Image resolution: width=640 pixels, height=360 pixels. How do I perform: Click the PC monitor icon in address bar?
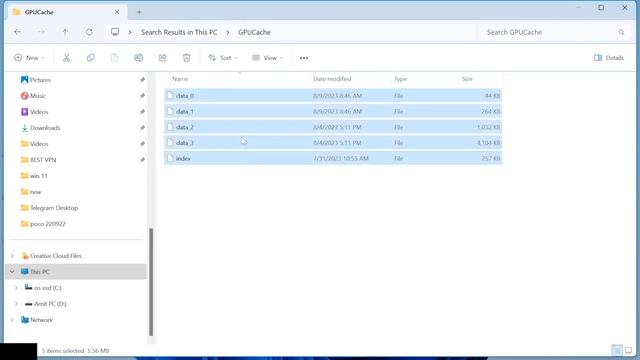tap(115, 32)
